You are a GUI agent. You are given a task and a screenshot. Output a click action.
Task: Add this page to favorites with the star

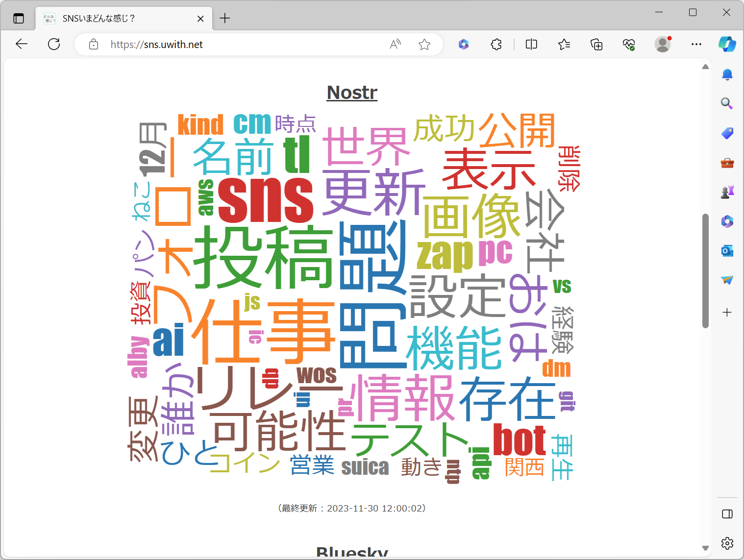424,44
